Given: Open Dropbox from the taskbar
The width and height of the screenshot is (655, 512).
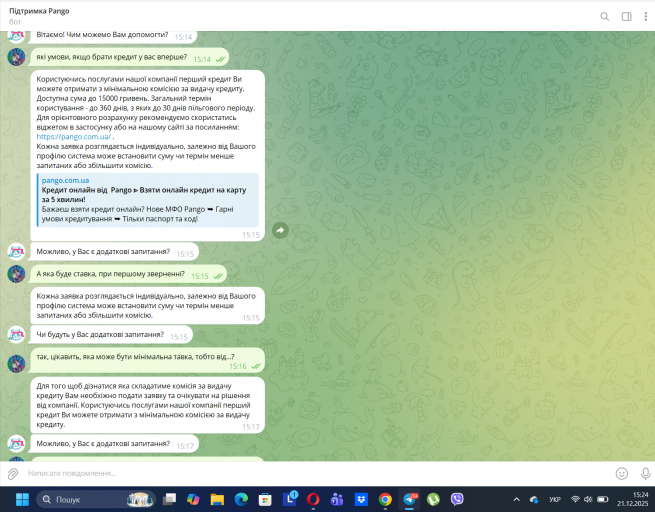Looking at the screenshot, I should coord(361,499).
